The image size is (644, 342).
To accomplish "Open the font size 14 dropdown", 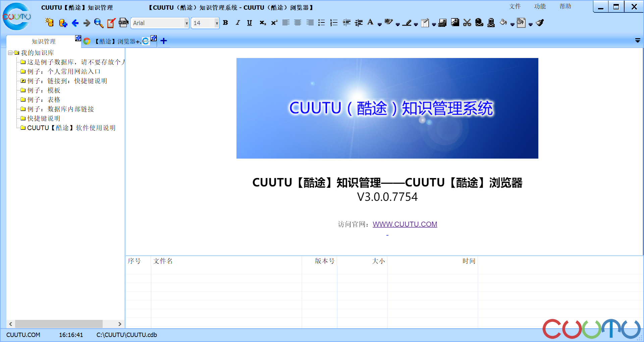I will point(217,23).
